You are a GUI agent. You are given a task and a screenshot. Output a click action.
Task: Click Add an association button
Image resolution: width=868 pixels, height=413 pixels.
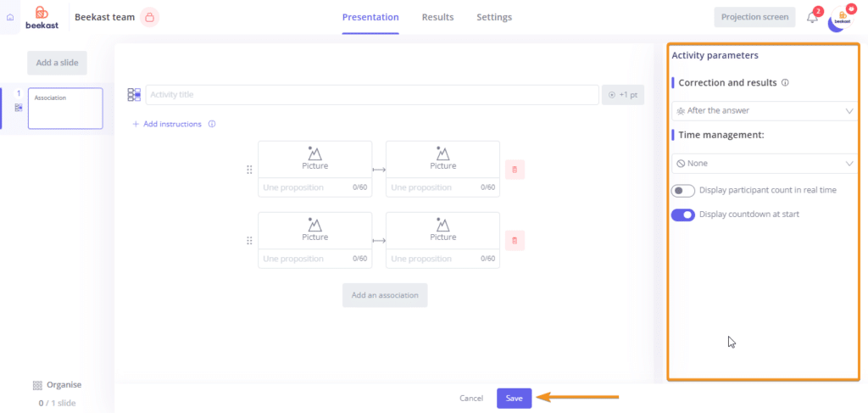(385, 295)
